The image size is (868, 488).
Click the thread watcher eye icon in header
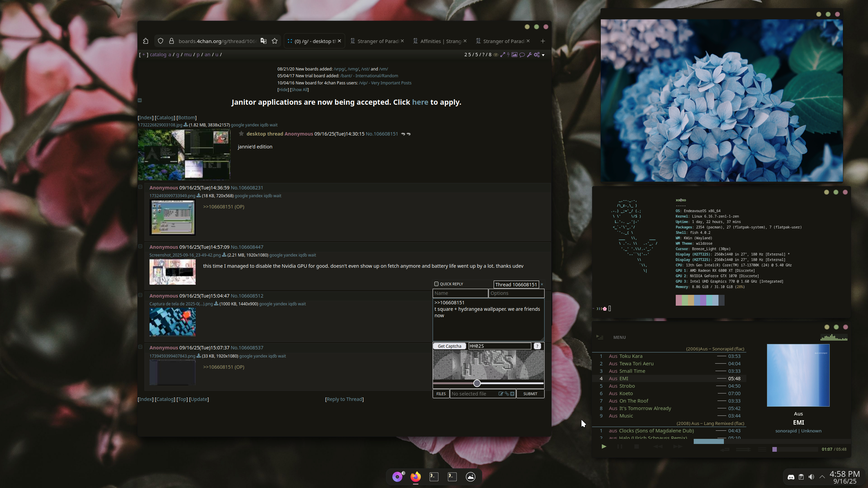tap(496, 55)
